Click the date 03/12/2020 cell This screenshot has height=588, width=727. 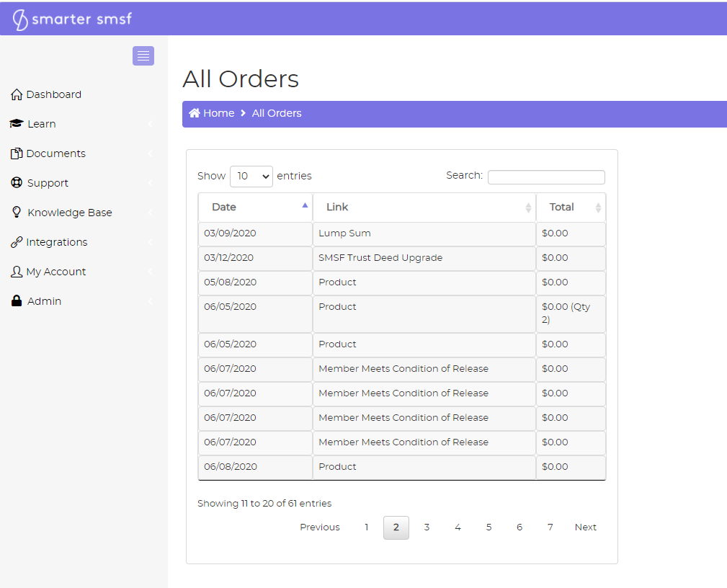tap(256, 258)
